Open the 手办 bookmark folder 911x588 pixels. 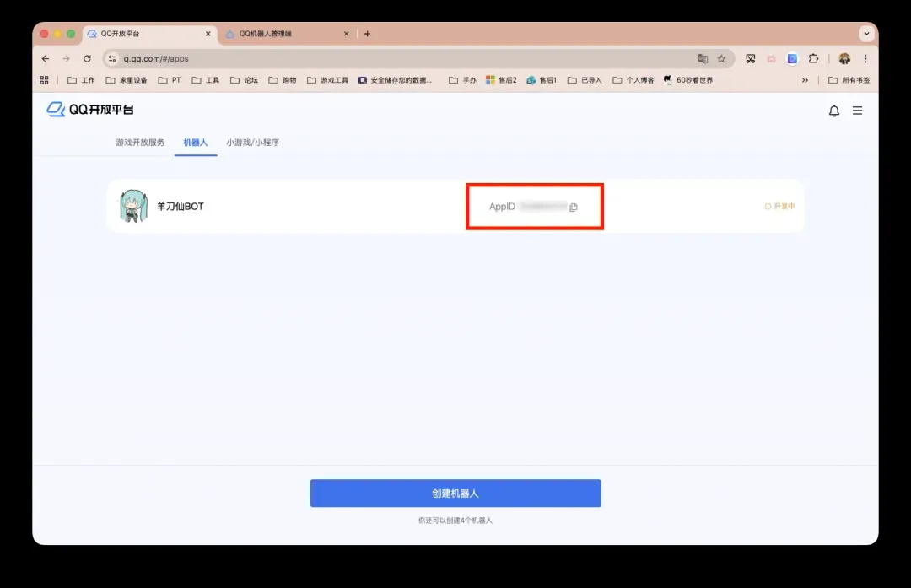click(462, 80)
